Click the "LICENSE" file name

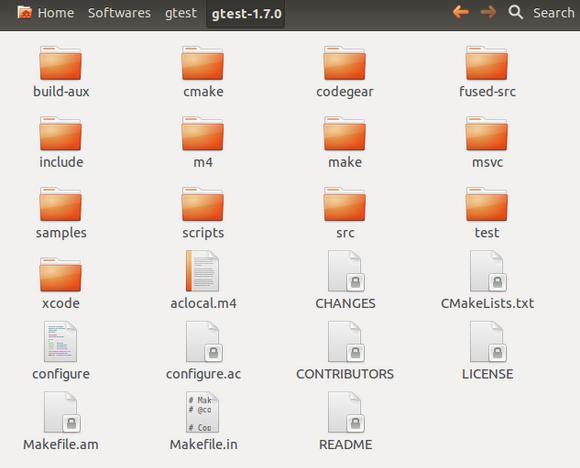pyautogui.click(x=488, y=374)
